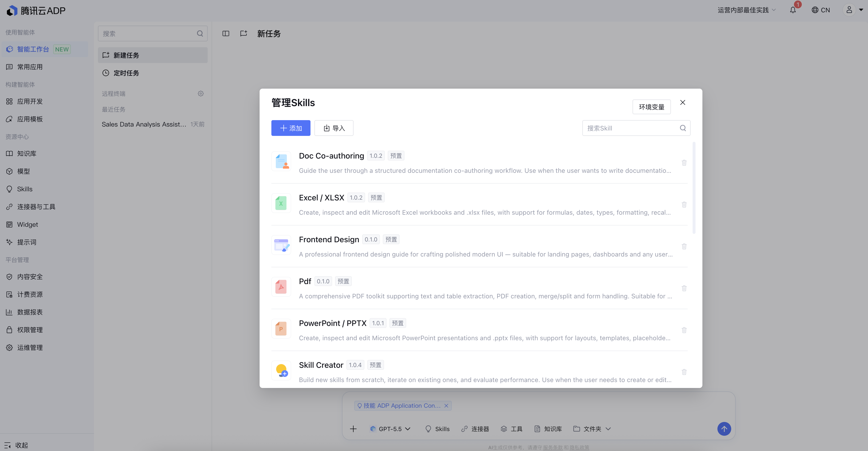Open the notification bell
Screen dimensions: 868x451
[x=793, y=10]
